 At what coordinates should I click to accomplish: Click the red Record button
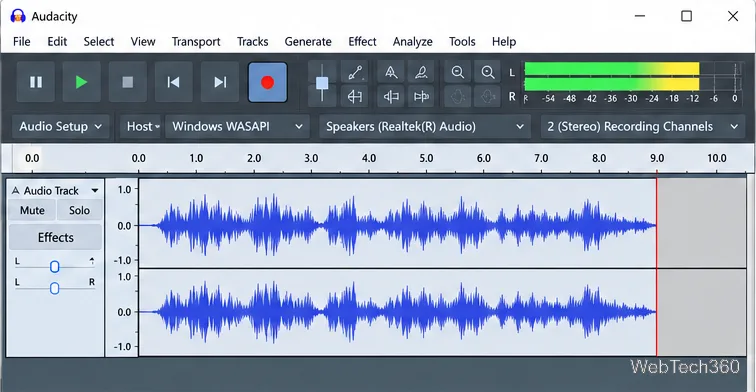(268, 82)
